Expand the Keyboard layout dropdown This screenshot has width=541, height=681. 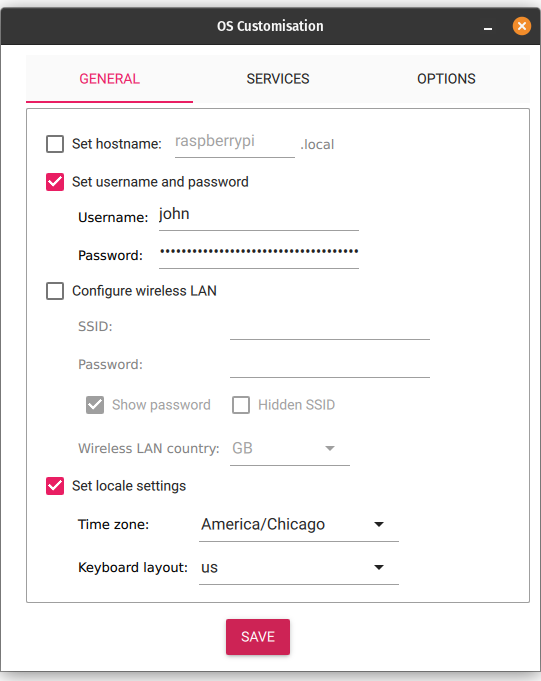(299, 567)
